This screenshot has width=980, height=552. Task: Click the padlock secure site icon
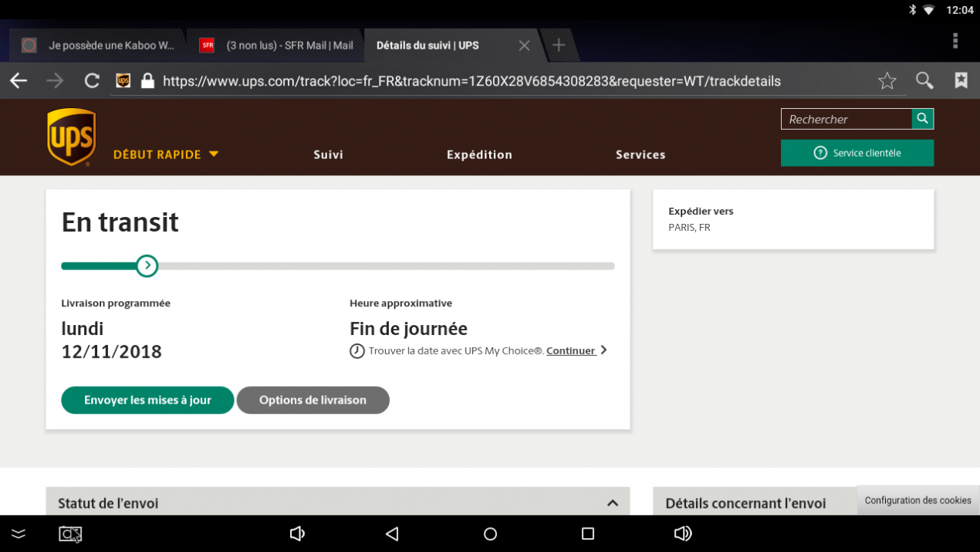coord(147,81)
